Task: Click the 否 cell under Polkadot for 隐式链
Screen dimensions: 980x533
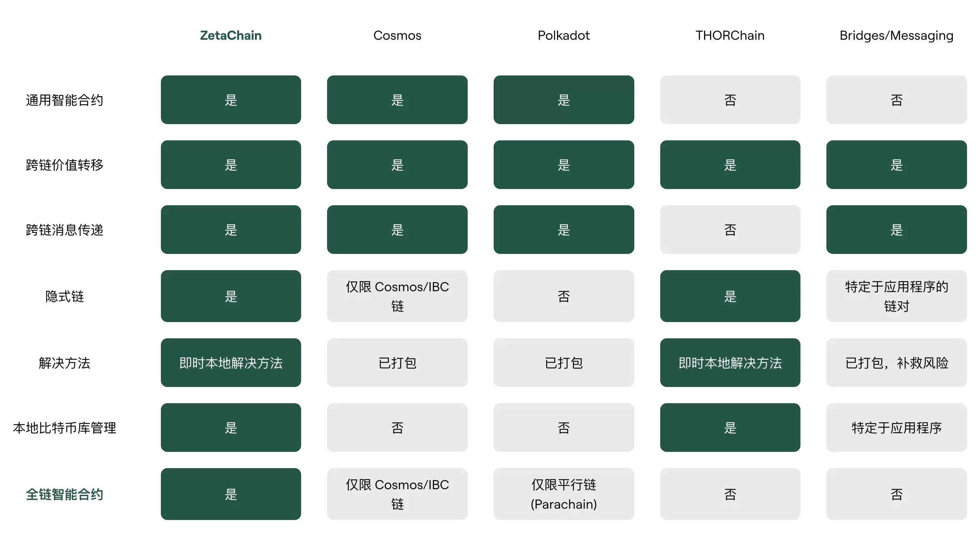Action: click(x=563, y=296)
